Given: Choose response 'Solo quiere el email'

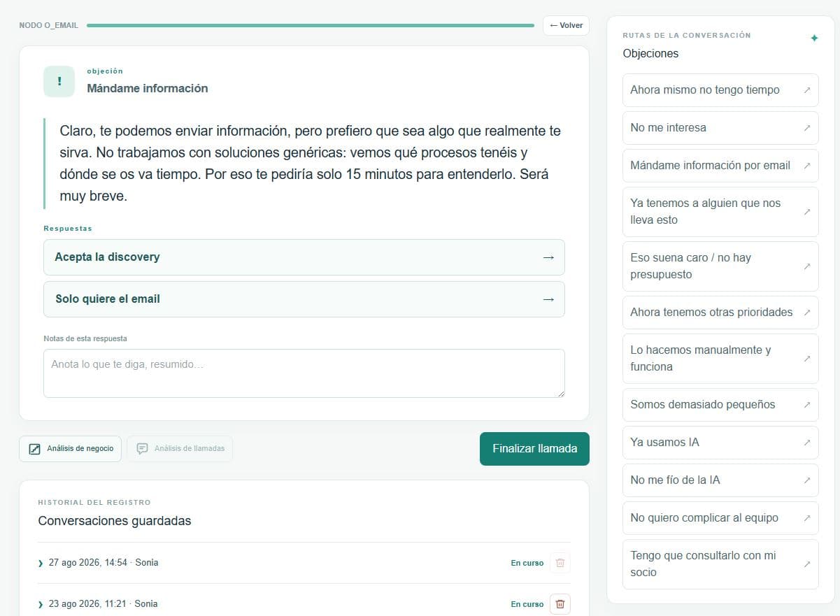Looking at the screenshot, I should [304, 299].
